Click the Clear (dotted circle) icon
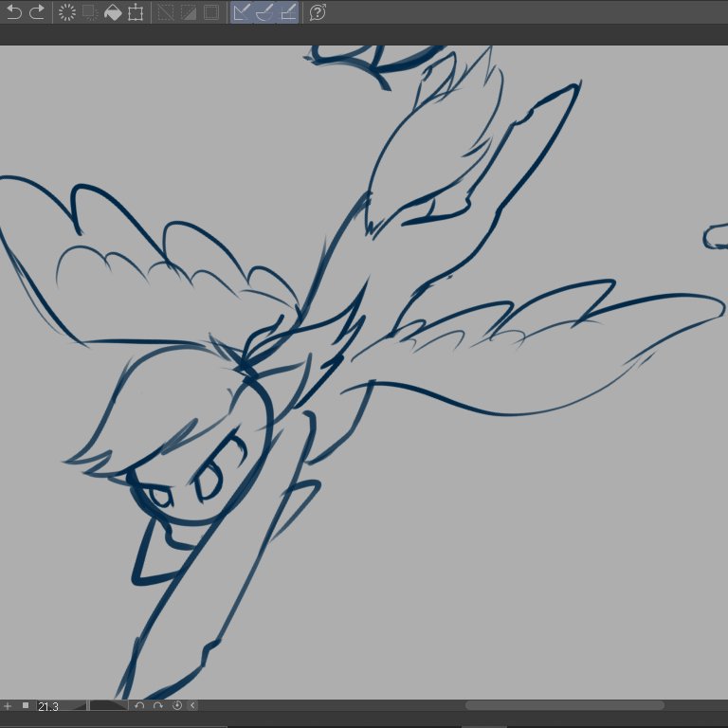 pyautogui.click(x=67, y=12)
